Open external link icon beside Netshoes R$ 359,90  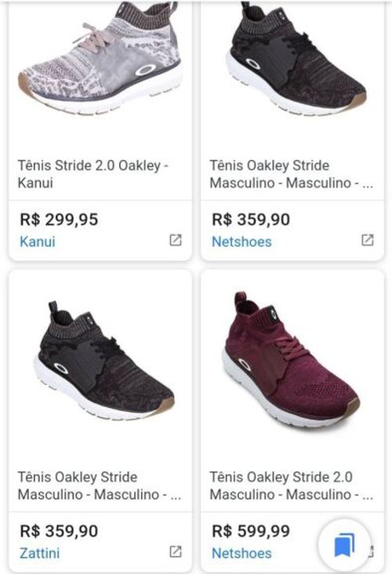[367, 240]
